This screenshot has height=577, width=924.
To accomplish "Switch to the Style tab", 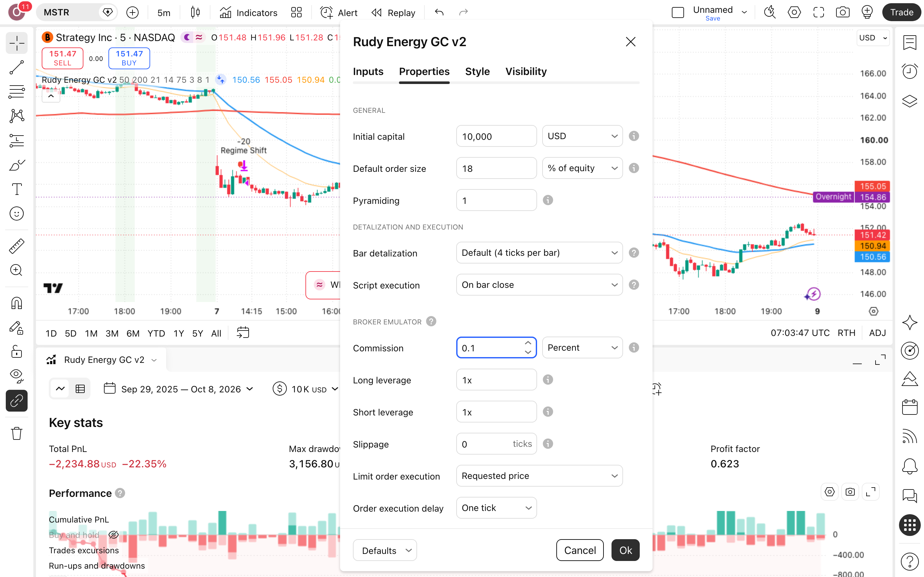I will pyautogui.click(x=477, y=71).
